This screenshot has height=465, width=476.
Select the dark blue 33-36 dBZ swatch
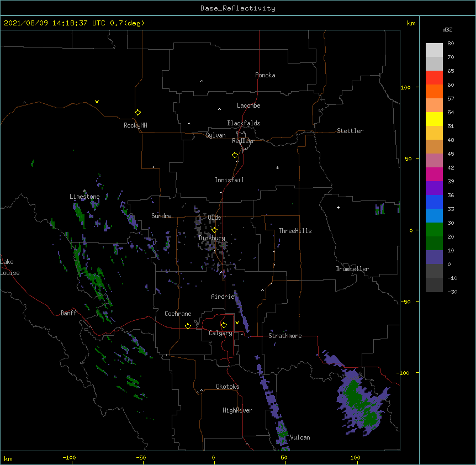pyautogui.click(x=434, y=202)
